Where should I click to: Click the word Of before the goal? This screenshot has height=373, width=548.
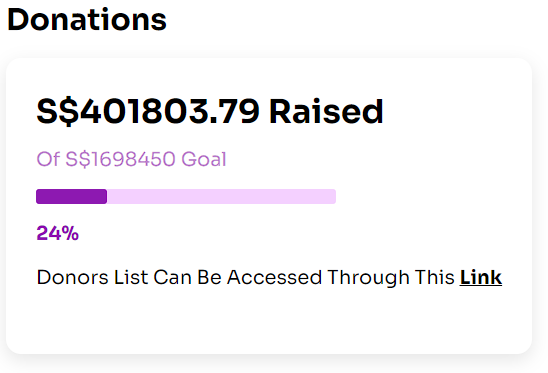[48, 159]
